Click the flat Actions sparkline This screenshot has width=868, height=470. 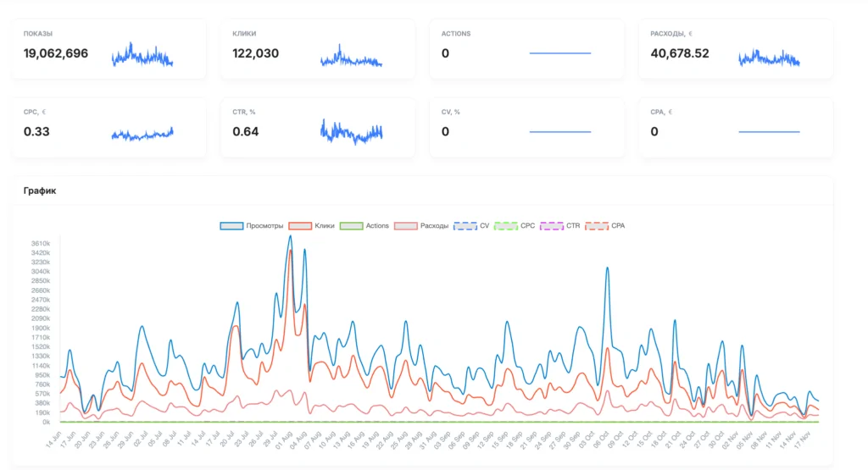tap(560, 53)
